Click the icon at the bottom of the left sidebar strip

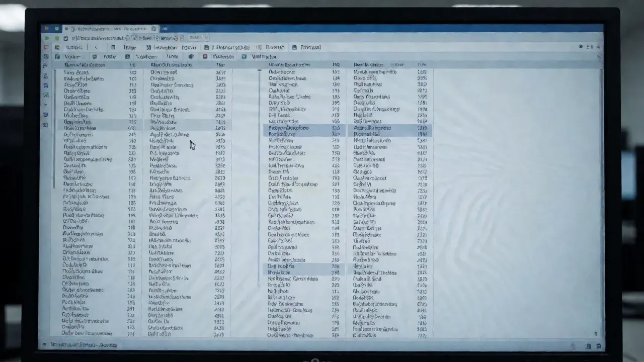(x=46, y=125)
